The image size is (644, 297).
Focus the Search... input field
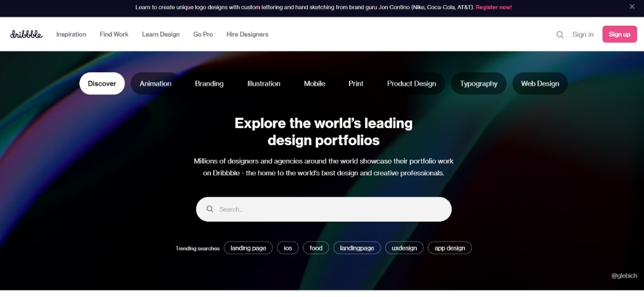[x=324, y=209]
